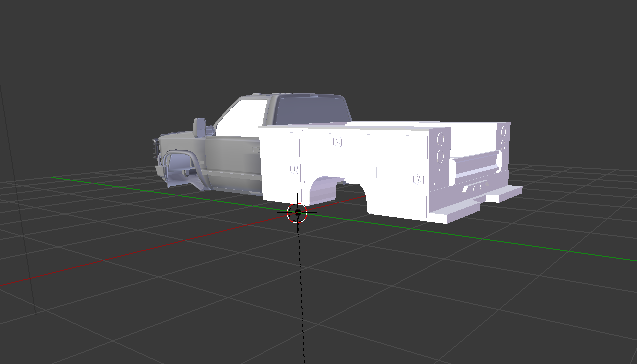Click the truck's side mirror
Image resolution: width=637 pixels, height=364 pixels.
coord(199,128)
